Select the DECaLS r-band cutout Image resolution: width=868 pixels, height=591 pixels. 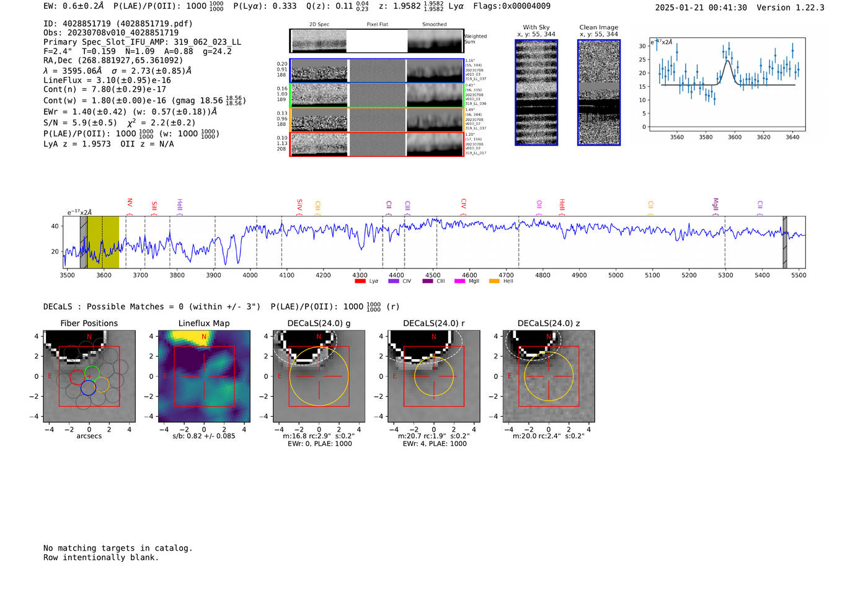434,376
